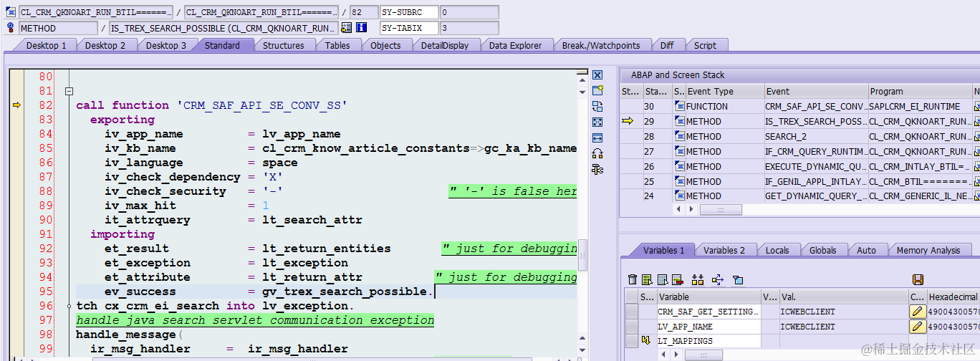Image resolution: width=980 pixels, height=361 pixels.
Task: Open the Tables tab
Action: [x=337, y=45]
